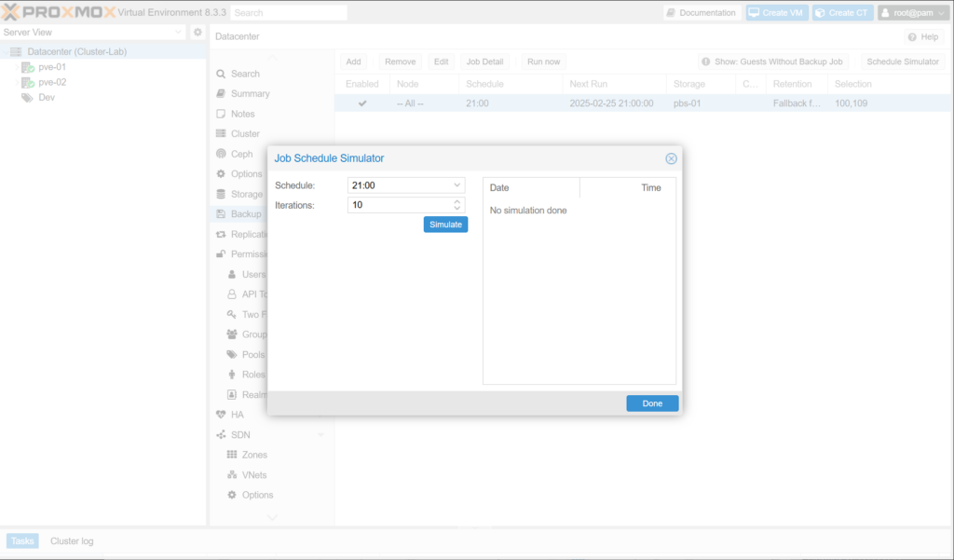Open the root@pam user menu
Viewport: 954px width, 560px height.
click(x=912, y=13)
